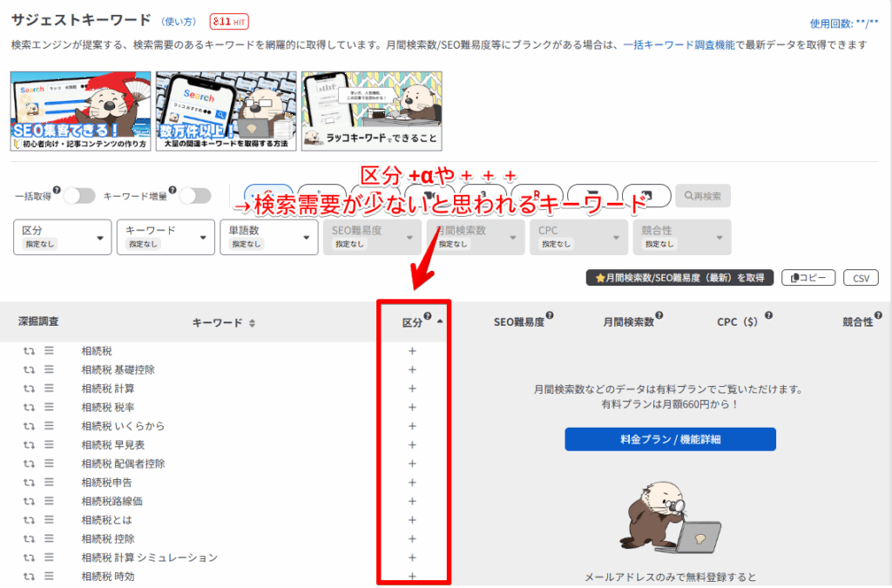Screen dimensions: 892x588
Task: Click the re-search icon for 相続税 基礎控除
Action: (x=29, y=369)
